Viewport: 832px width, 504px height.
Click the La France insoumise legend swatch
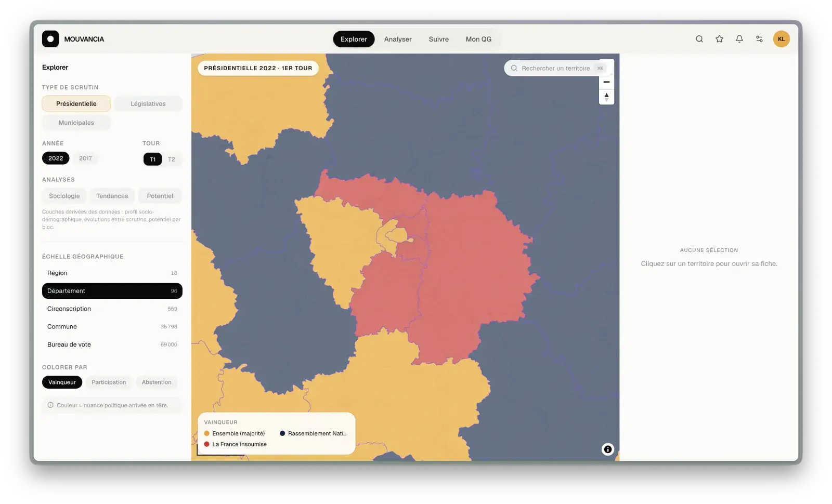(207, 444)
